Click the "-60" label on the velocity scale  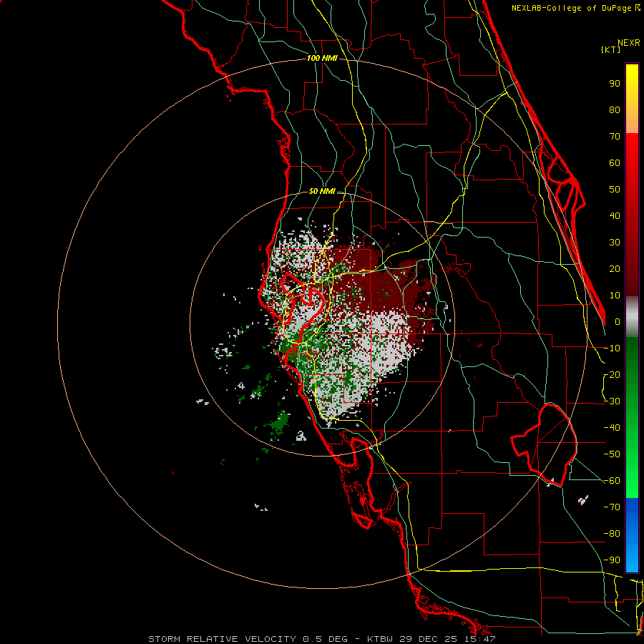[612, 481]
